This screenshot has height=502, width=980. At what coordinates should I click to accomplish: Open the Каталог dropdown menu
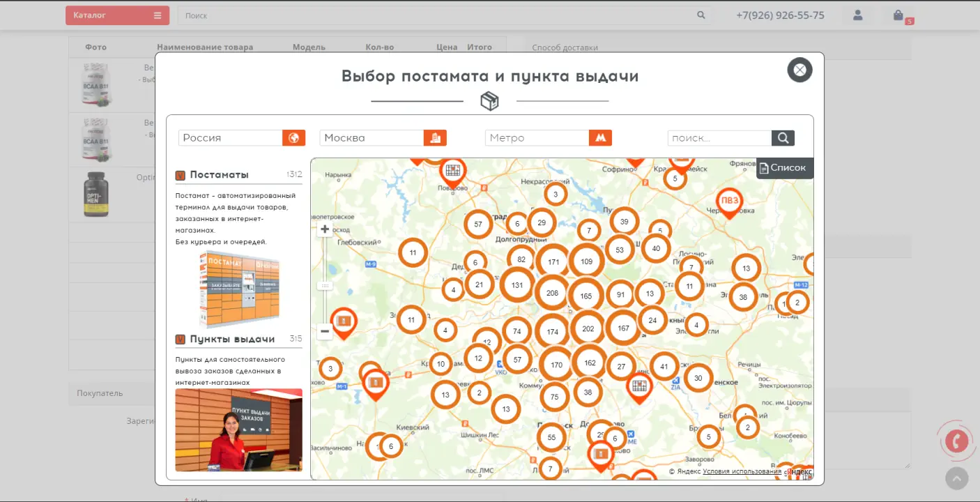coord(117,15)
